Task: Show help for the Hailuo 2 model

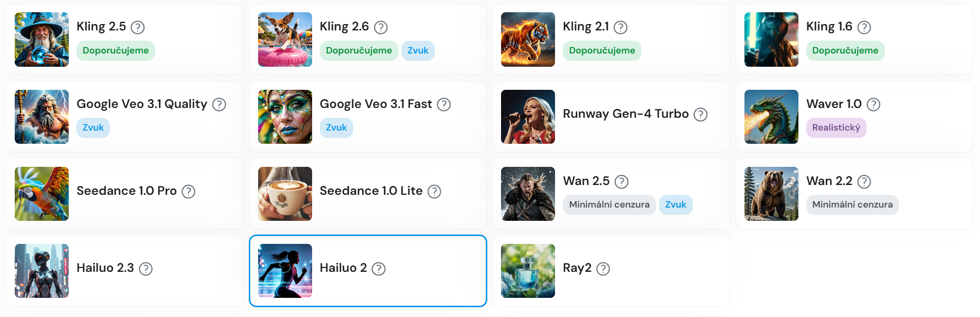Action: click(x=379, y=268)
